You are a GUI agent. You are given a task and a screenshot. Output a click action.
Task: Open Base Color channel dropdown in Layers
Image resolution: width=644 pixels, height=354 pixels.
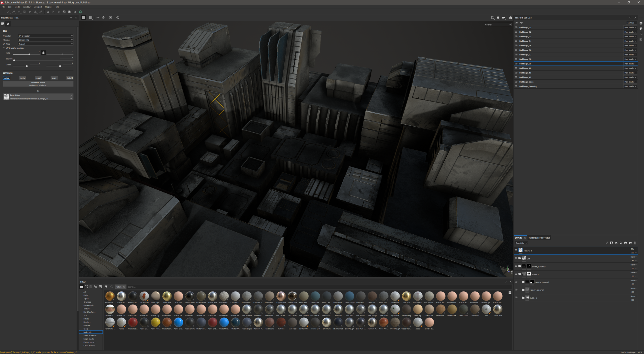521,243
